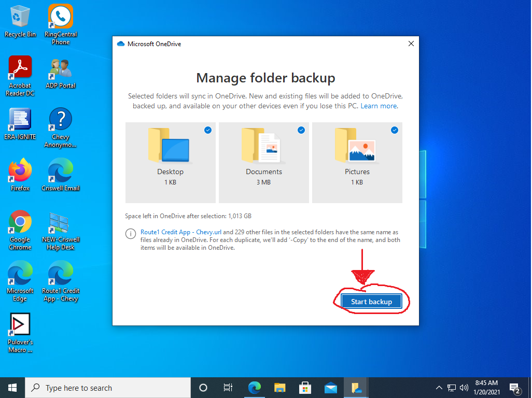The image size is (532, 398).
Task: Open Criswell Email shortcut
Action: click(60, 175)
